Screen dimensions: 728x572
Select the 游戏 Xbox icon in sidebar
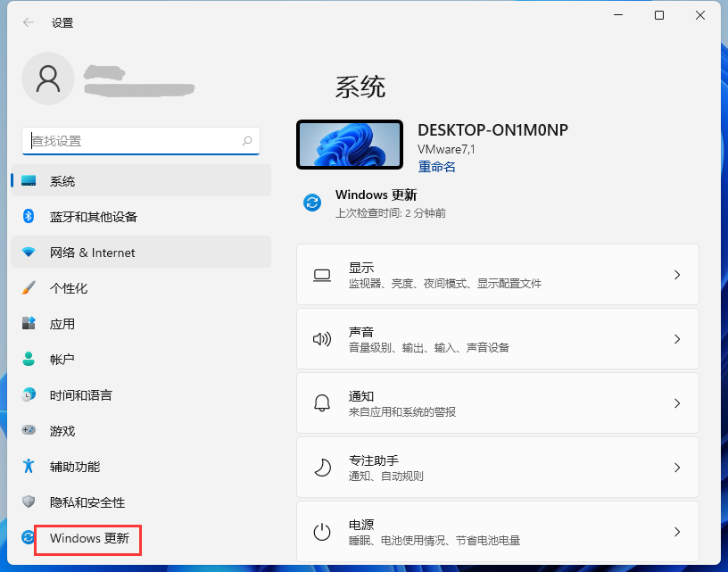[x=27, y=431]
